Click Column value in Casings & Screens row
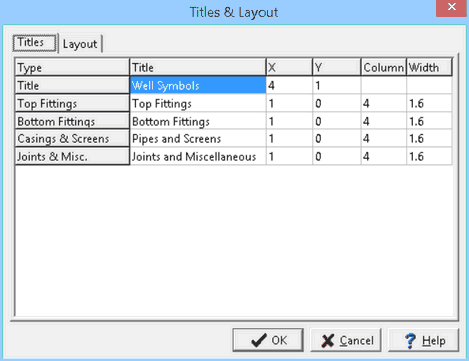The image size is (469, 361). pyautogui.click(x=384, y=138)
